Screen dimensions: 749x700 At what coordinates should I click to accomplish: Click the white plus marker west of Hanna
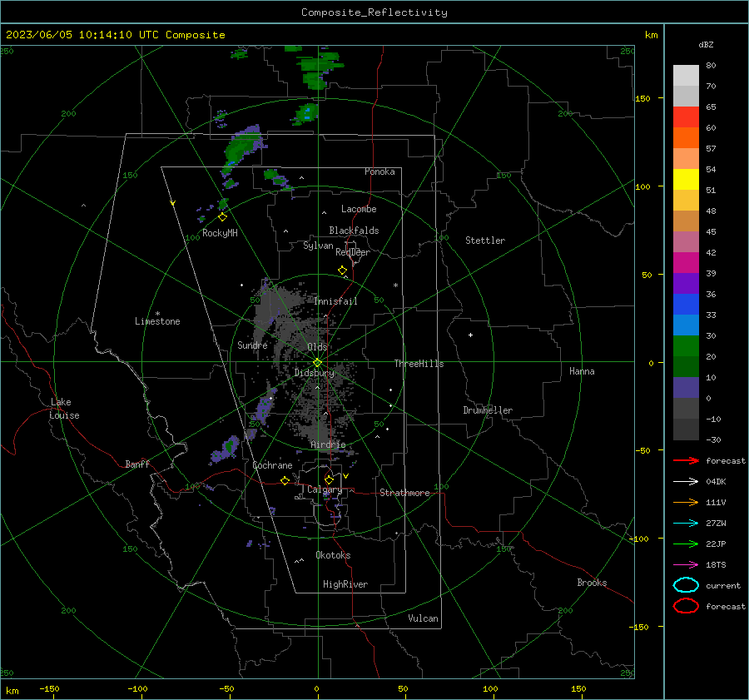click(470, 335)
